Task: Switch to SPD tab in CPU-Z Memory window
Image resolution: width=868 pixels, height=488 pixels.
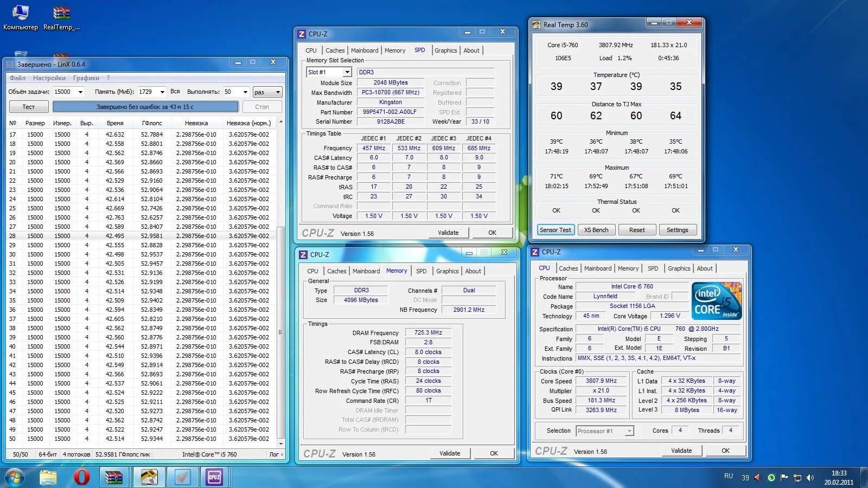Action: [x=422, y=271]
